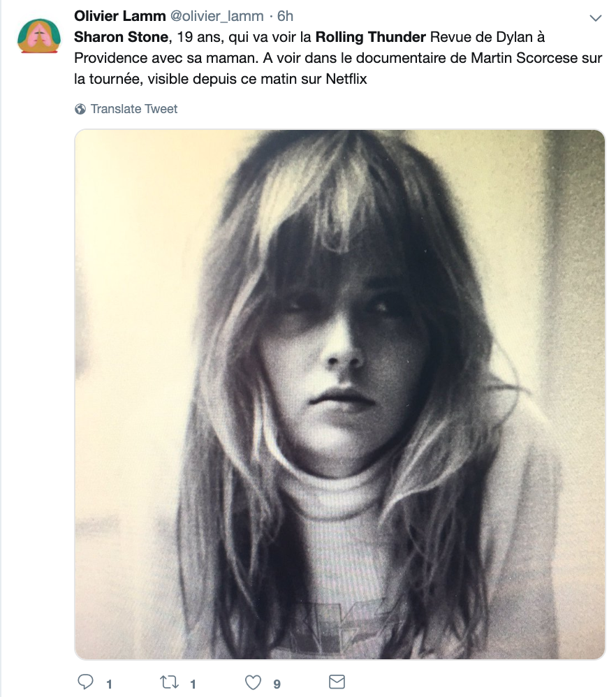This screenshot has width=616, height=697.
Task: Like the tweet with the heart icon
Action: click(x=253, y=682)
